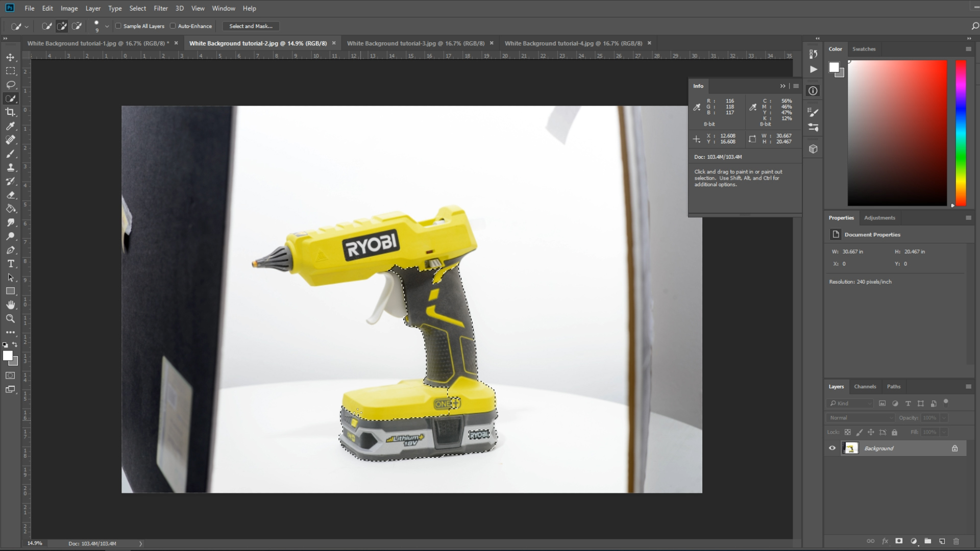This screenshot has height=551, width=980.
Task: Open the 3D panel cube icon
Action: 813,149
